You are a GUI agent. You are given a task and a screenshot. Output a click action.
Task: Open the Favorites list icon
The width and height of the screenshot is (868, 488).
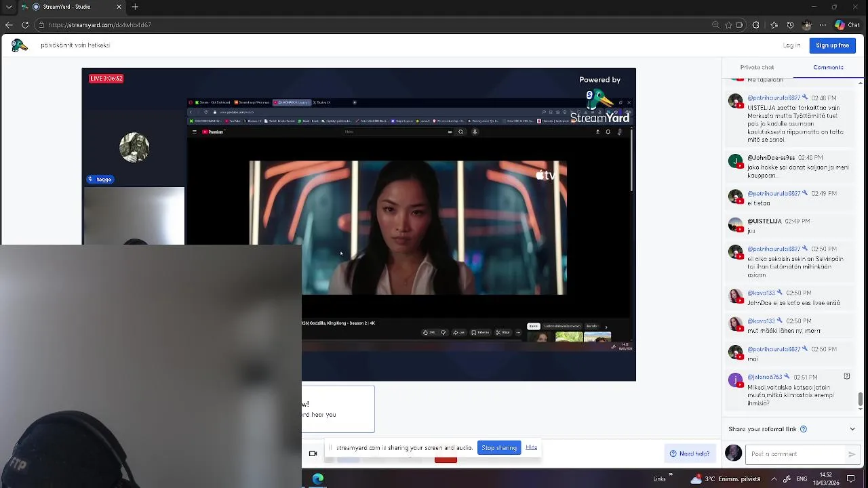click(x=774, y=25)
